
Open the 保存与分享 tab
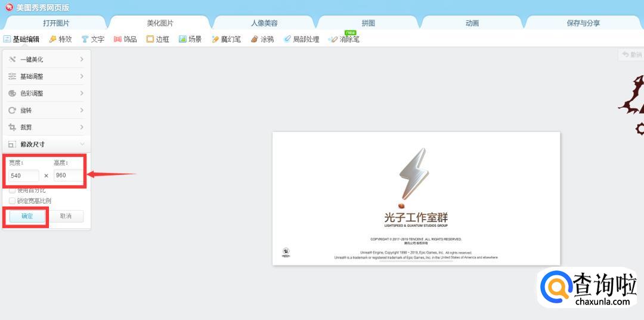click(x=583, y=23)
